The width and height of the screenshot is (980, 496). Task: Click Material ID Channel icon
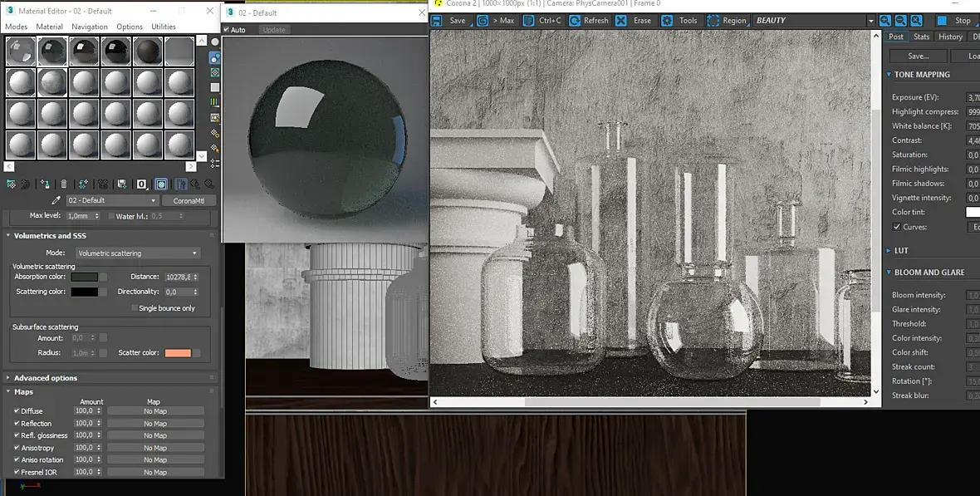pos(142,184)
